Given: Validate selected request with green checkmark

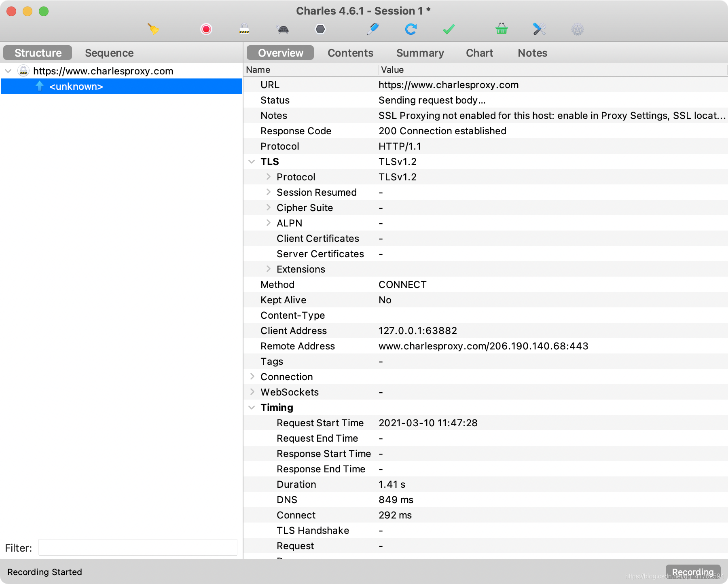Looking at the screenshot, I should point(449,29).
